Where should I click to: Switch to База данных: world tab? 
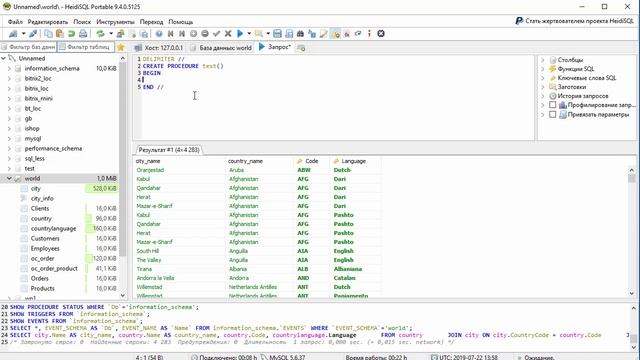coord(221,48)
